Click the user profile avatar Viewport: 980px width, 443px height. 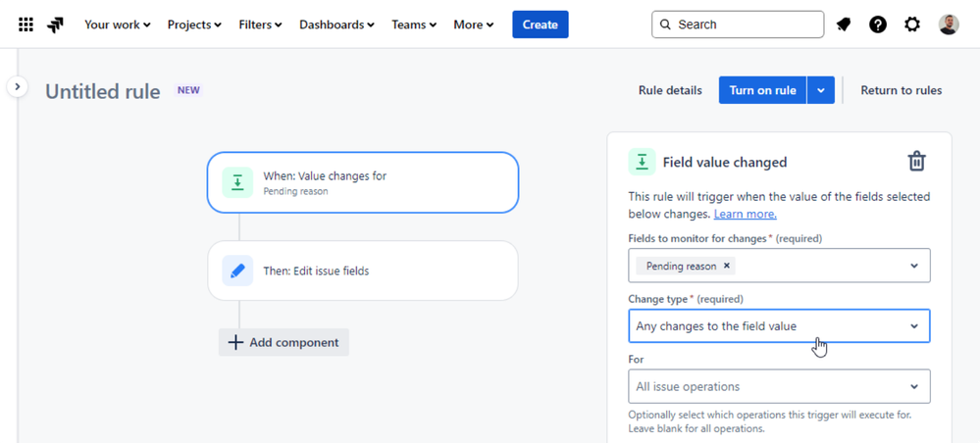tap(948, 25)
